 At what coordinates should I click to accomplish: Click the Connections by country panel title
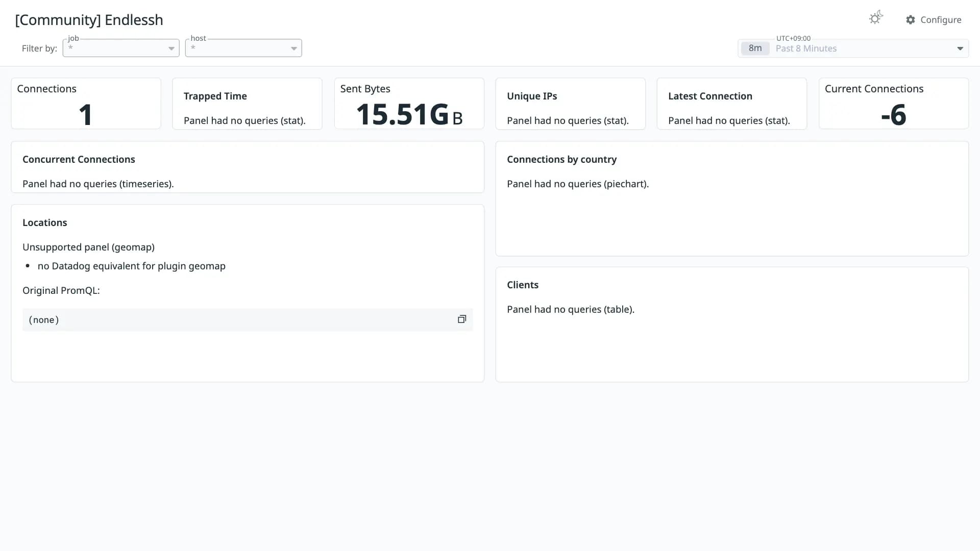point(561,159)
